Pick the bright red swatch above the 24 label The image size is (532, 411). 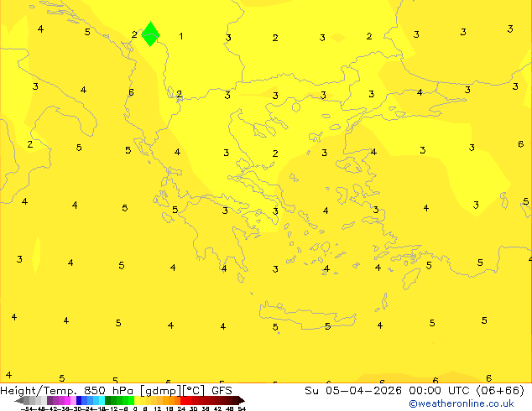(183, 400)
